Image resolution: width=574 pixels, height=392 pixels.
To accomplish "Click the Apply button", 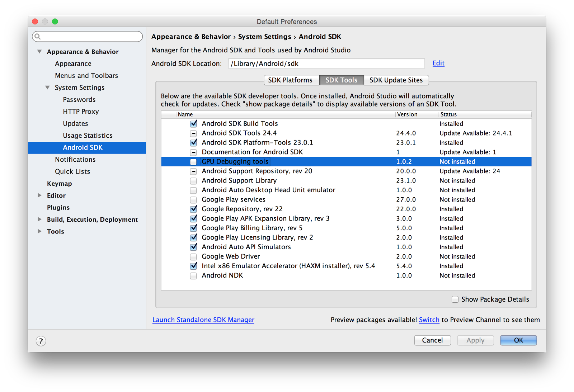I will tap(475, 340).
